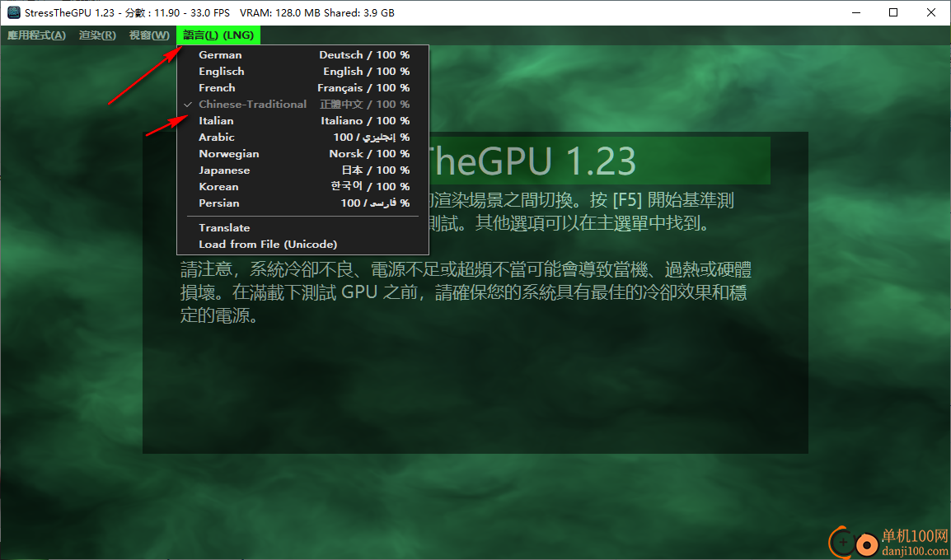The width and height of the screenshot is (951, 560).
Task: Minimize the StressTheGPU window
Action: (x=855, y=12)
